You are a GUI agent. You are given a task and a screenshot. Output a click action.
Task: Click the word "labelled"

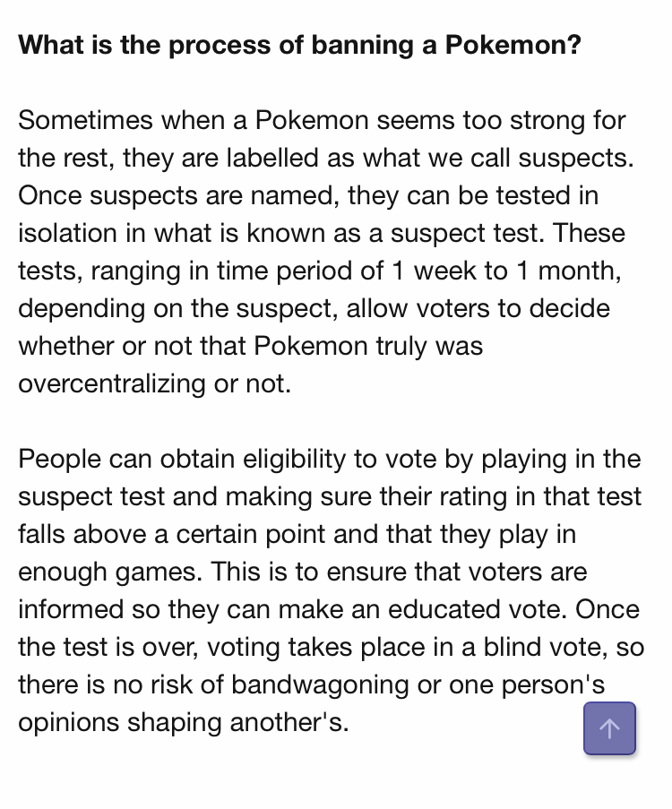pyautogui.click(x=272, y=158)
